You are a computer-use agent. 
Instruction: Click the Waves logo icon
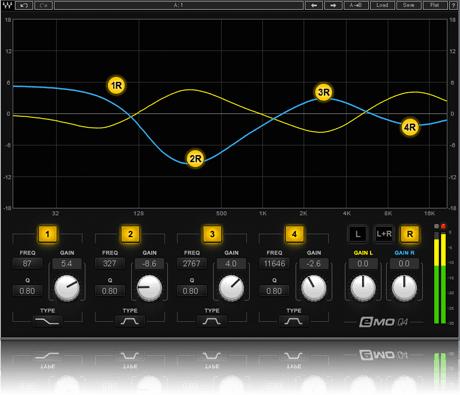click(7, 5)
